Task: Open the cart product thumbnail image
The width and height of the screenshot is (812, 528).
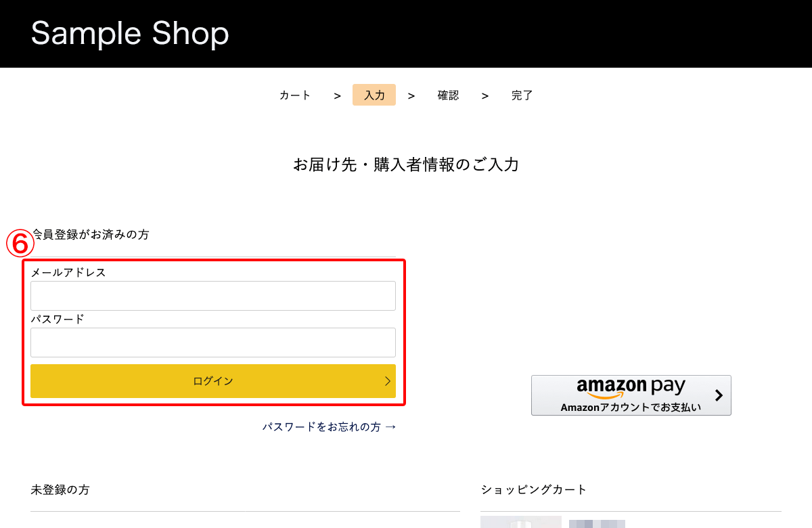Action: (521, 522)
